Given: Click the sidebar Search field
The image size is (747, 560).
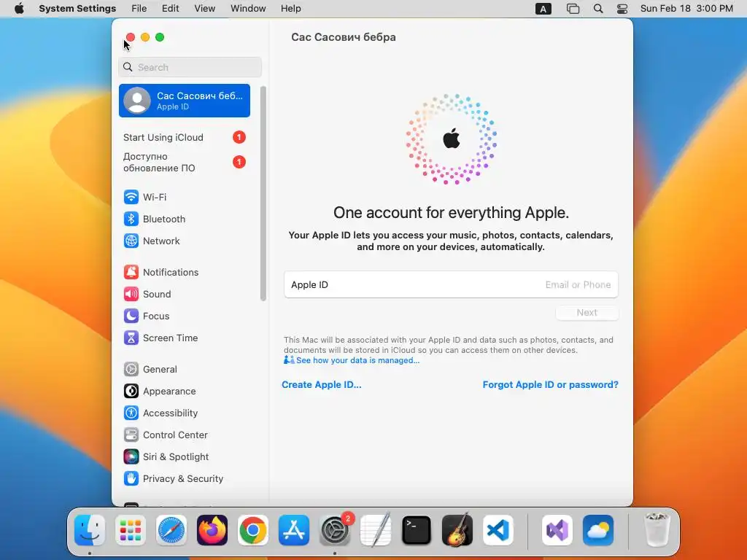Looking at the screenshot, I should (x=190, y=67).
